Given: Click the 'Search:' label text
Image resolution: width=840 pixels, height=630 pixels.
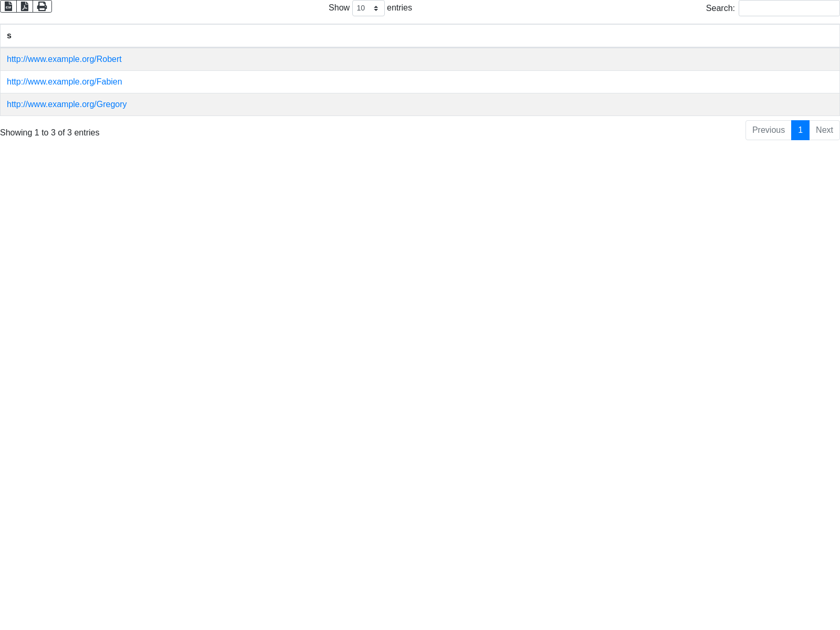Looking at the screenshot, I should 720,8.
